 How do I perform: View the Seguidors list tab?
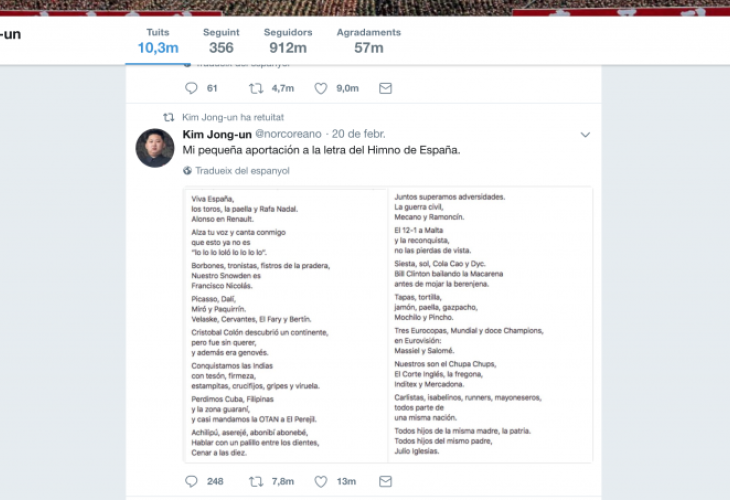pyautogui.click(x=287, y=41)
